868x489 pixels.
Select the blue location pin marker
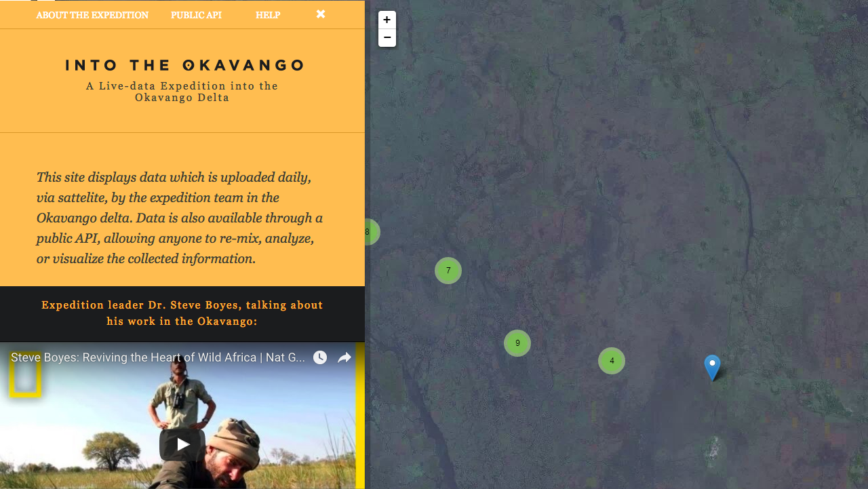pyautogui.click(x=712, y=366)
